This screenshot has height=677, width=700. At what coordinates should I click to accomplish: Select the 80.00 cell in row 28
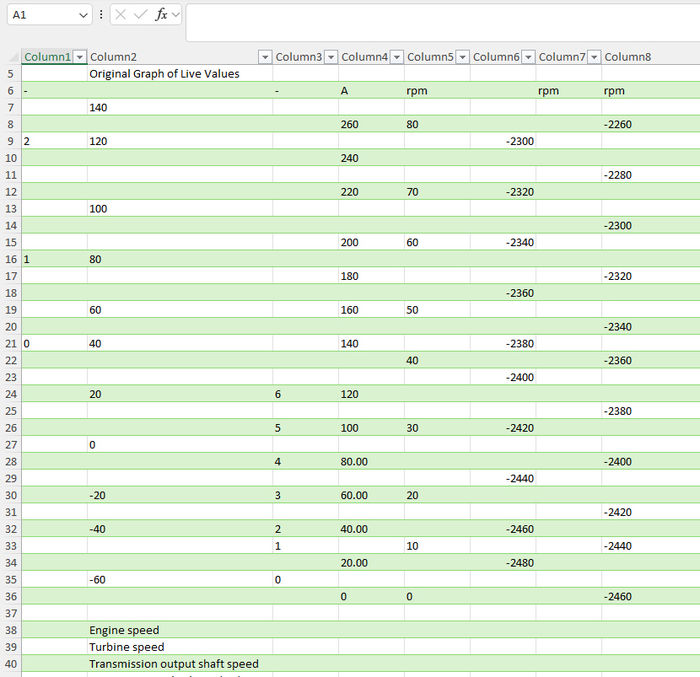[x=371, y=461]
